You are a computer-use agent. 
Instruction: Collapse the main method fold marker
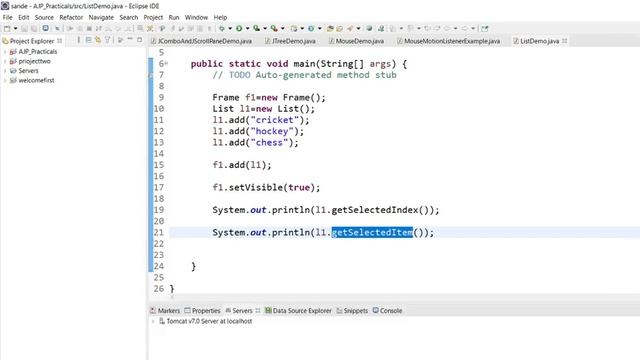[166, 64]
